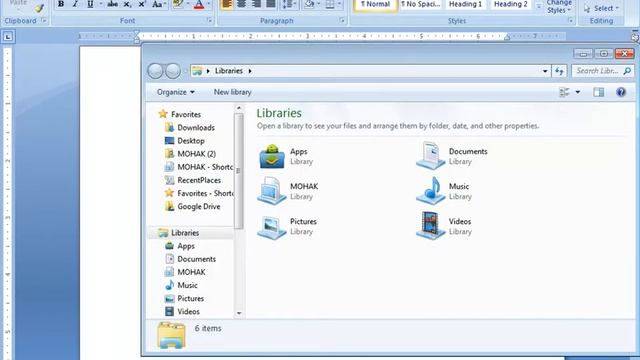Click Format Painter brush in Clipboard

coord(39,7)
